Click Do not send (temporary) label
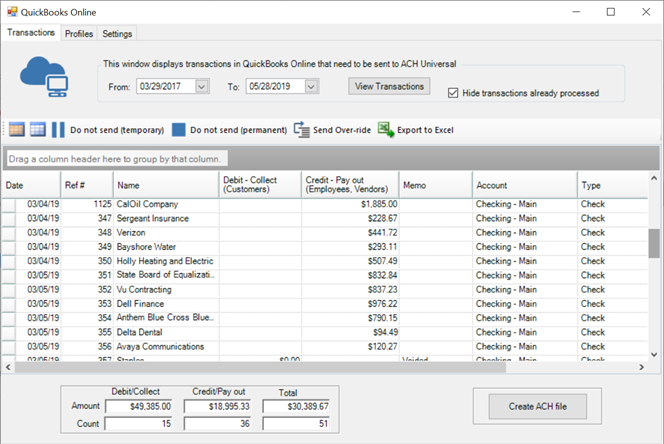Image resolution: width=664 pixels, height=444 pixels. 117,130
